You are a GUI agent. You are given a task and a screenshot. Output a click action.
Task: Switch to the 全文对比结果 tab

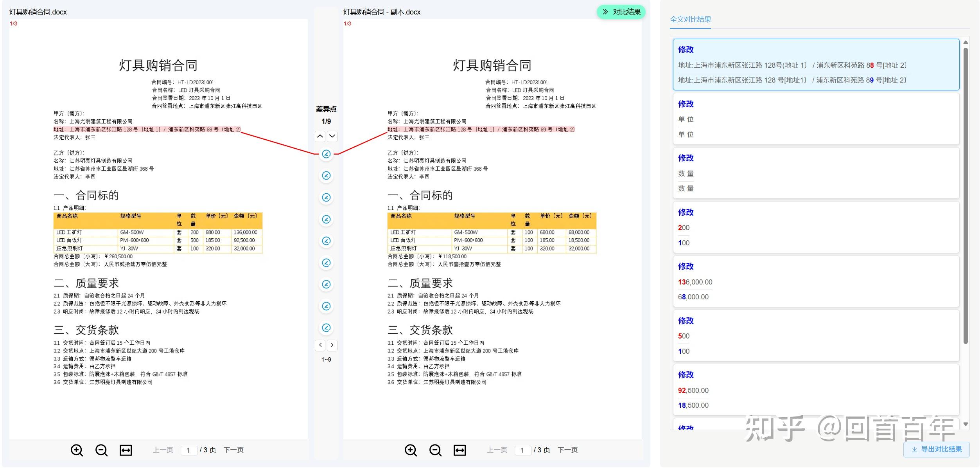(x=691, y=19)
